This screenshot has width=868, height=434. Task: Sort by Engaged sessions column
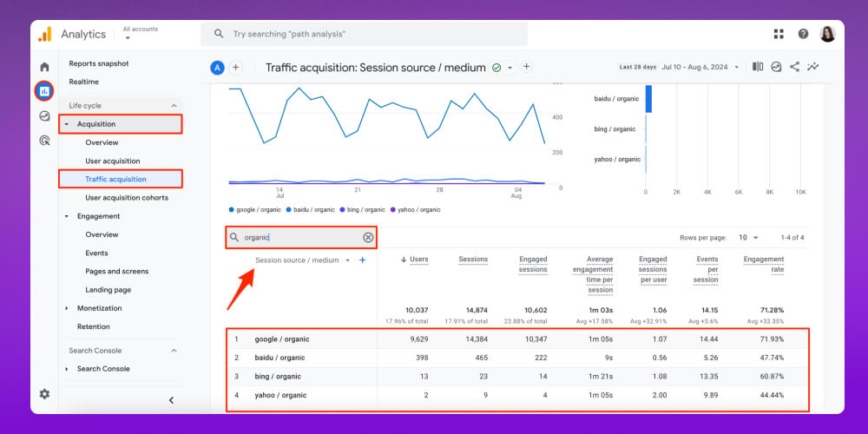(x=533, y=265)
